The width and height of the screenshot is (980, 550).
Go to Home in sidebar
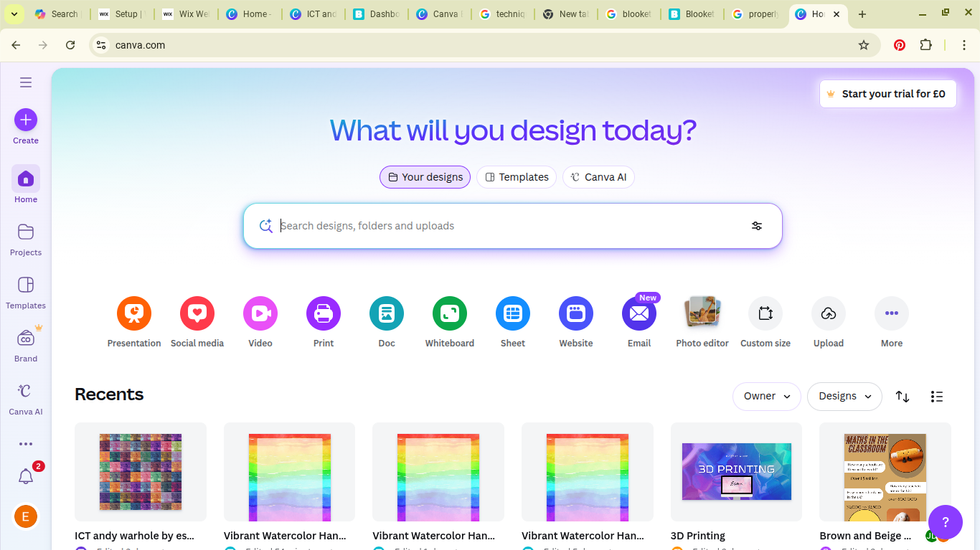[x=26, y=185]
